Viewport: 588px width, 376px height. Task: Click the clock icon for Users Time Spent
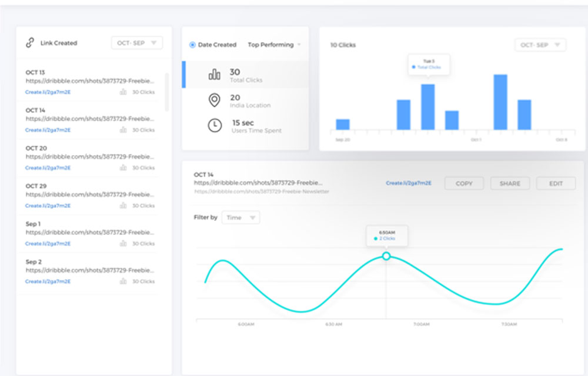[x=215, y=126]
